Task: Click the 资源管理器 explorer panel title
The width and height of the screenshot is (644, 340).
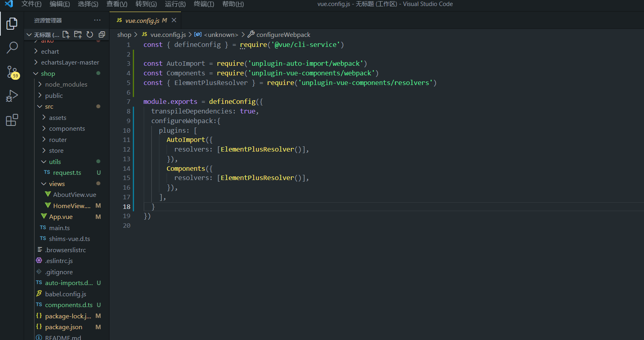Action: pyautogui.click(x=48, y=20)
